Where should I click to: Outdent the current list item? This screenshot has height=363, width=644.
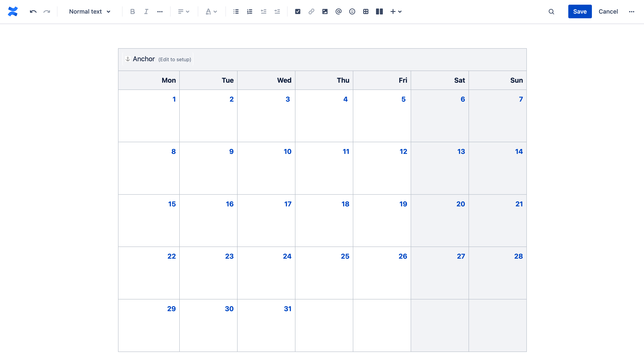(x=264, y=11)
